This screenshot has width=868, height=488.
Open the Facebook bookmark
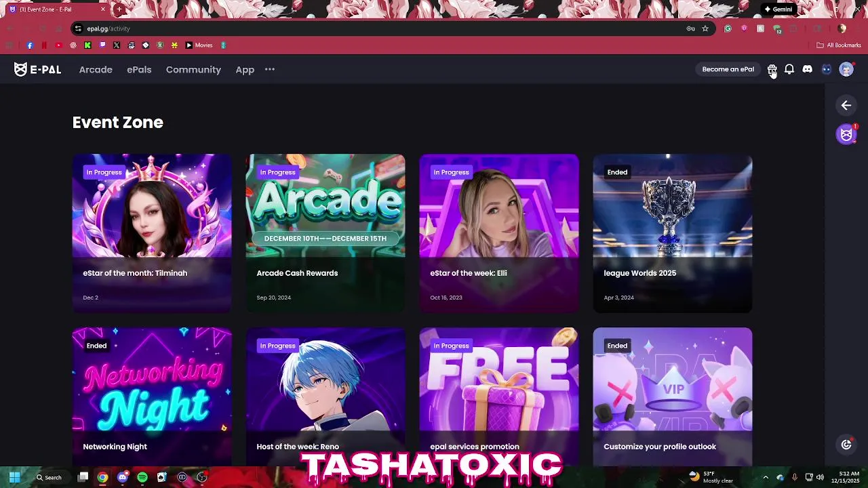click(x=30, y=45)
